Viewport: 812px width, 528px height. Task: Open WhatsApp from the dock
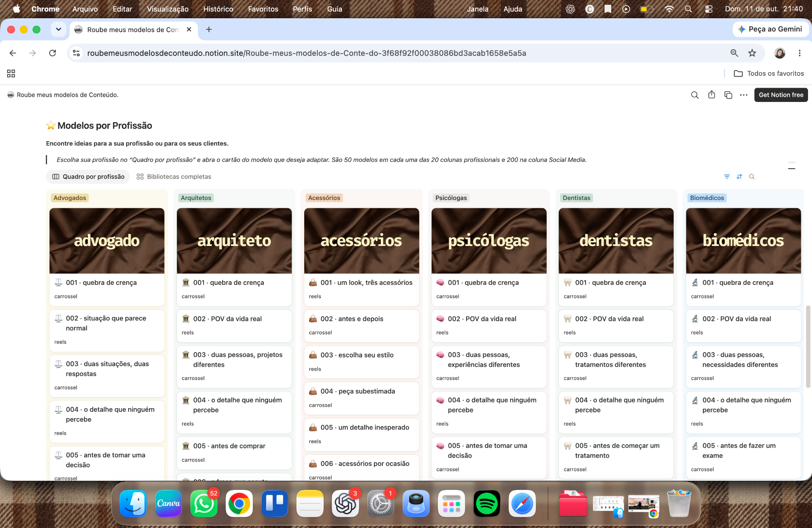pyautogui.click(x=204, y=503)
